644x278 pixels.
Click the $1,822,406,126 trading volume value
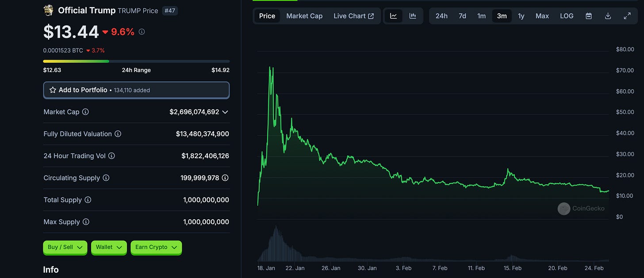click(x=205, y=156)
